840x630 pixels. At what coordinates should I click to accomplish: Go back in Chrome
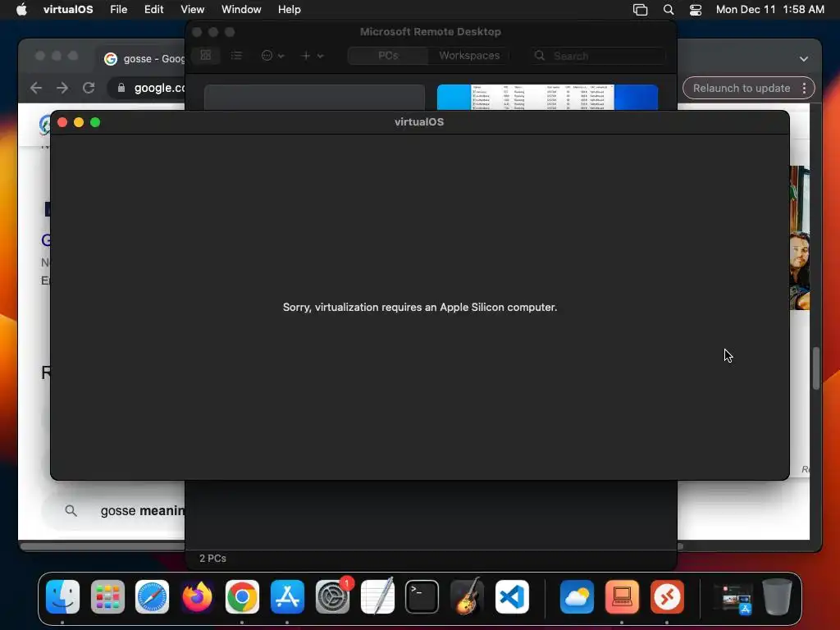coord(36,88)
